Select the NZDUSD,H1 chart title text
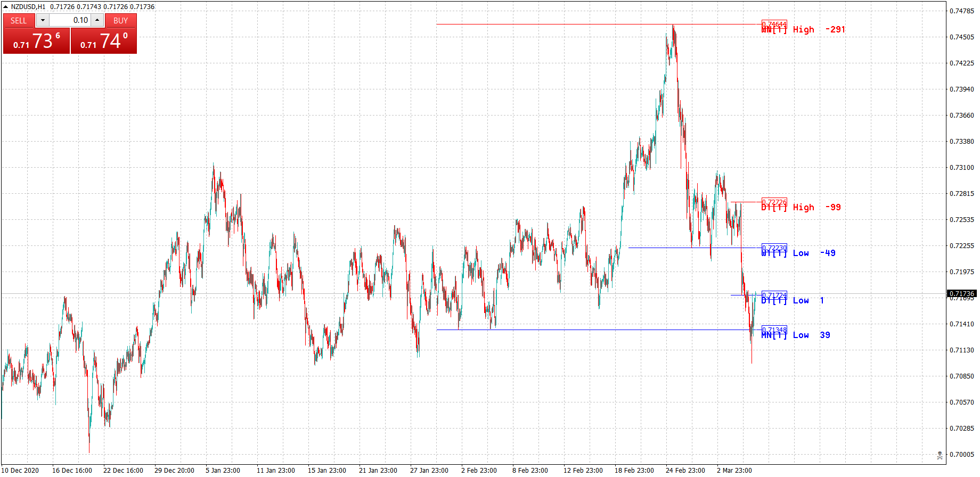Screen dimensions: 980x477 28,7
